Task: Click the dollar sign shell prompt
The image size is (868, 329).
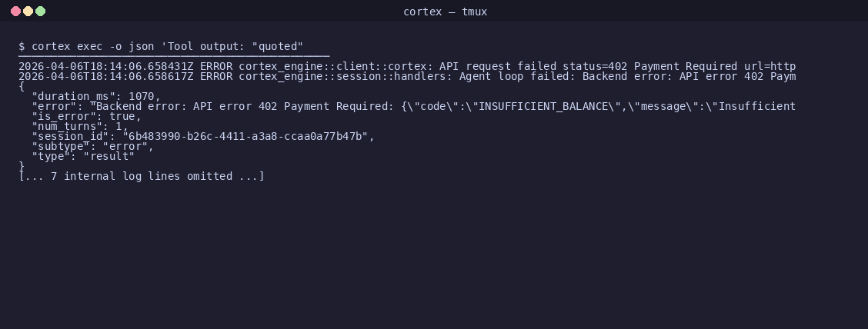Action: [x=22, y=46]
